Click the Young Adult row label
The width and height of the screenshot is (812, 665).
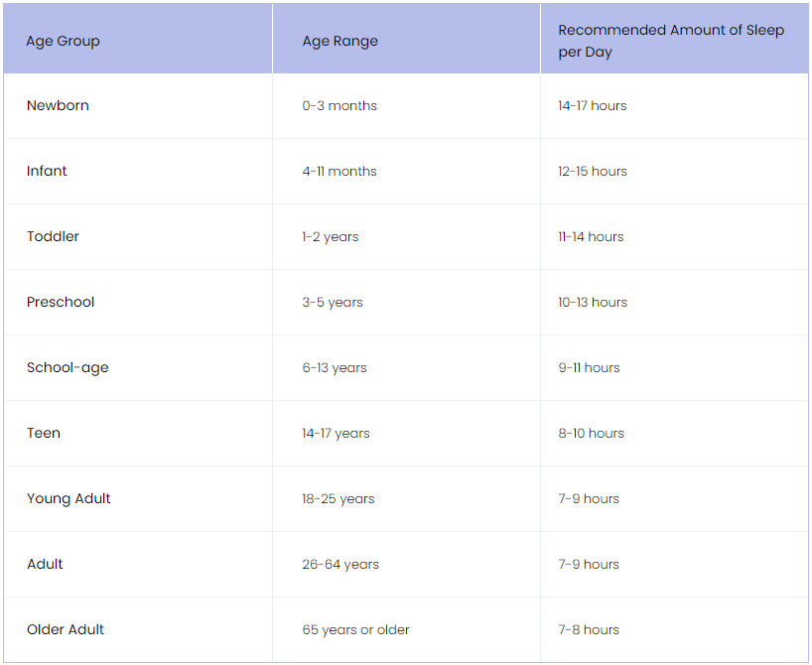(x=68, y=499)
